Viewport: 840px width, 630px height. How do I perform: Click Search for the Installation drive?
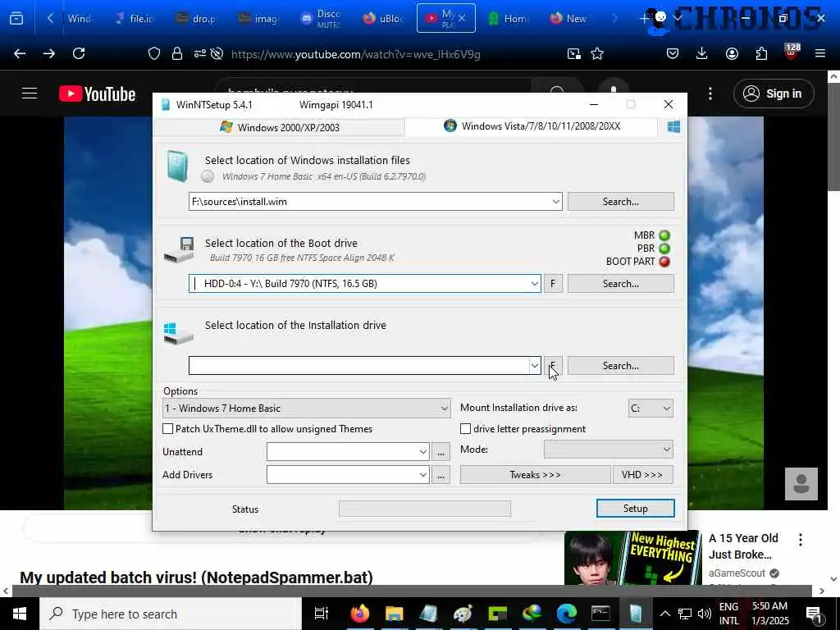click(620, 365)
